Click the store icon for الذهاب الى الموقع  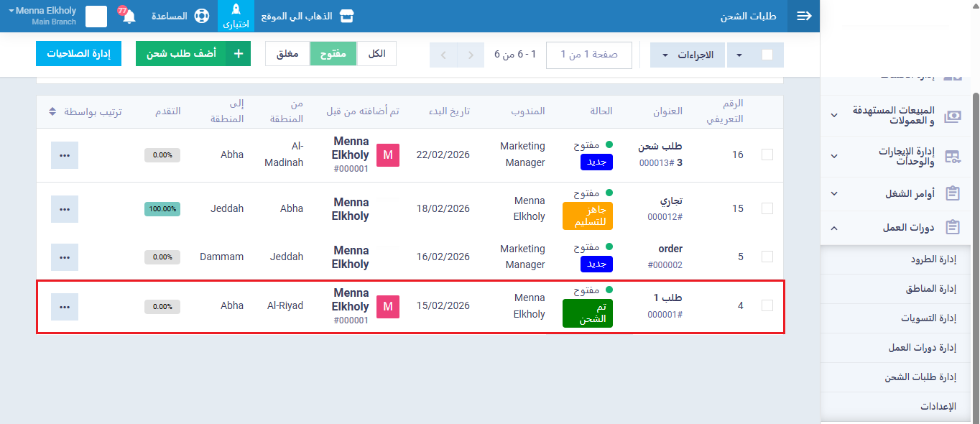tap(347, 16)
